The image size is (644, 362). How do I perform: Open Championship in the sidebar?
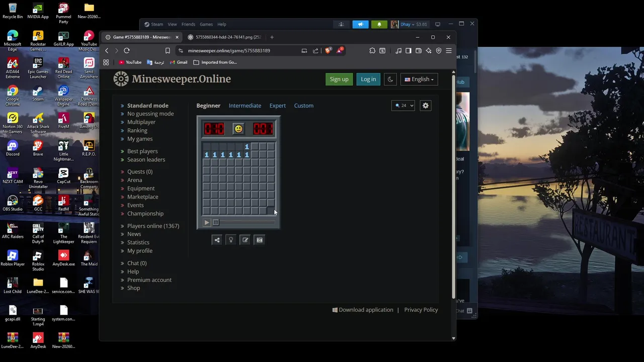pos(145,214)
